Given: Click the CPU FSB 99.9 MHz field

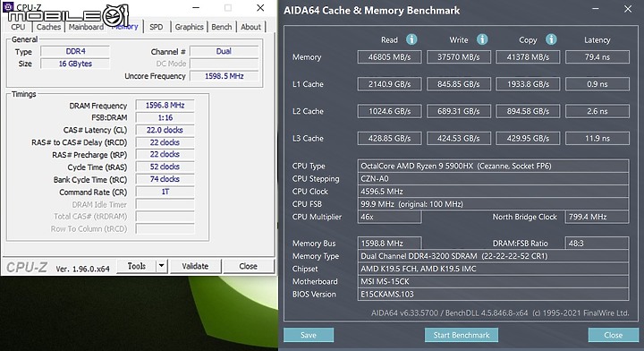Looking at the screenshot, I should (493, 204).
